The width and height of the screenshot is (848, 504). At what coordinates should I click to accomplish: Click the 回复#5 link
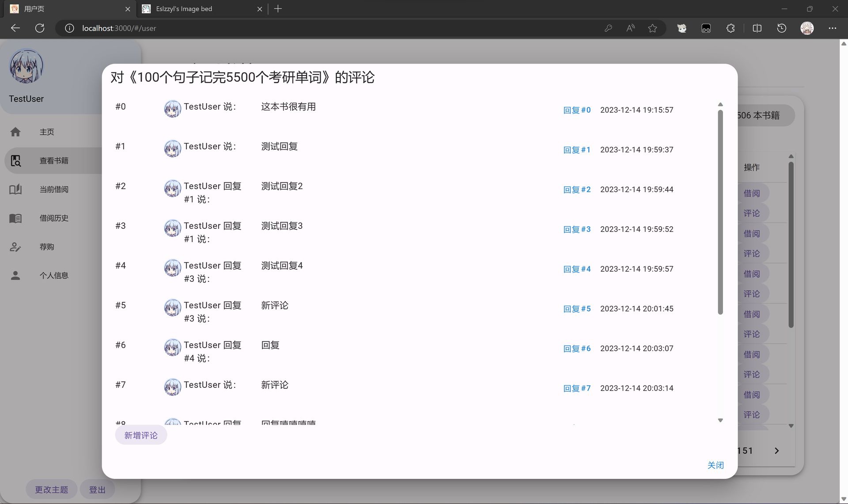(577, 309)
